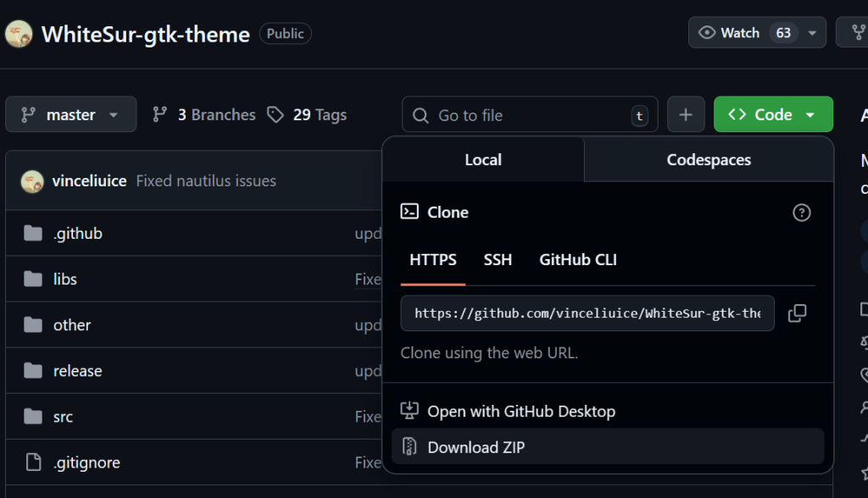The height and width of the screenshot is (498, 868).
Task: Expand the Watch notifications dropdown arrow
Action: point(812,33)
